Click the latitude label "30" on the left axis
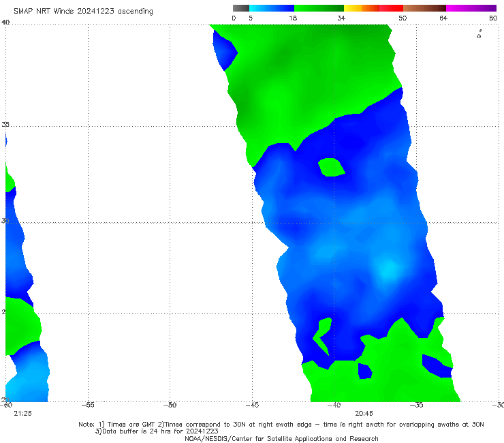The image size is (504, 443). click(5, 221)
